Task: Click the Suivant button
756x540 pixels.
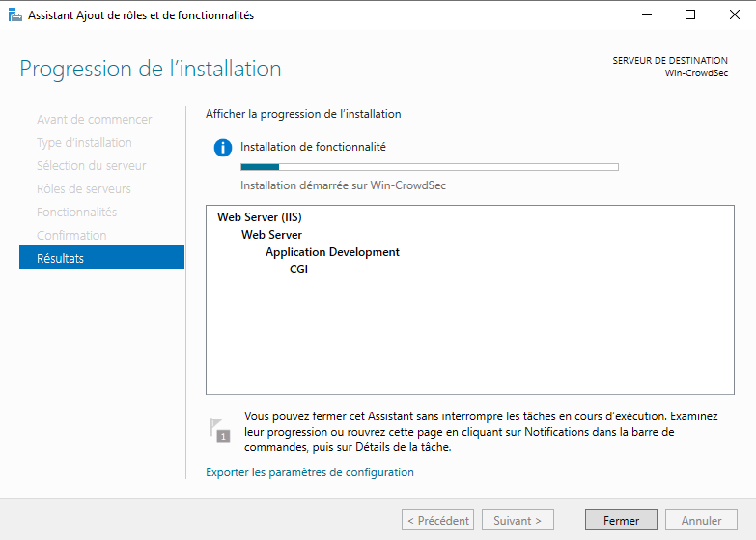Action: click(x=518, y=520)
